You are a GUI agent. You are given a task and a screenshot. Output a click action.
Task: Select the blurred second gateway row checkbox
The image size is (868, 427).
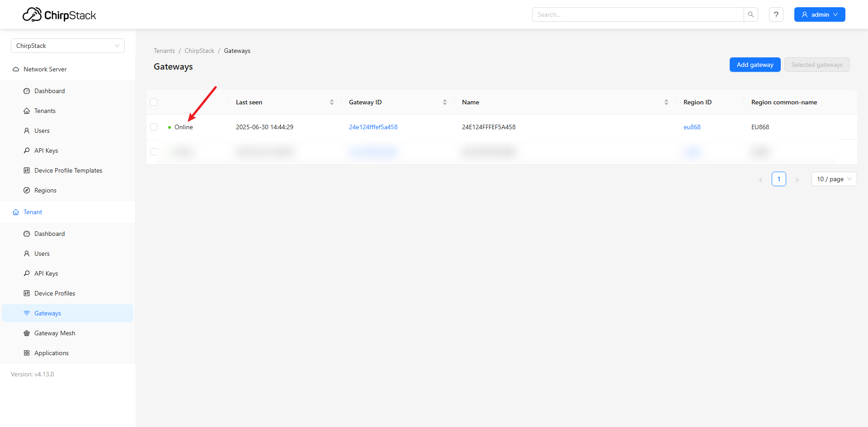coord(154,152)
